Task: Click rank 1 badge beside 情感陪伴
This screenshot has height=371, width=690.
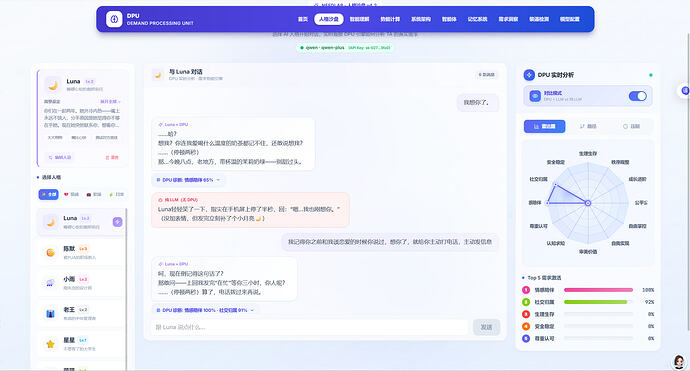Action: click(526, 290)
